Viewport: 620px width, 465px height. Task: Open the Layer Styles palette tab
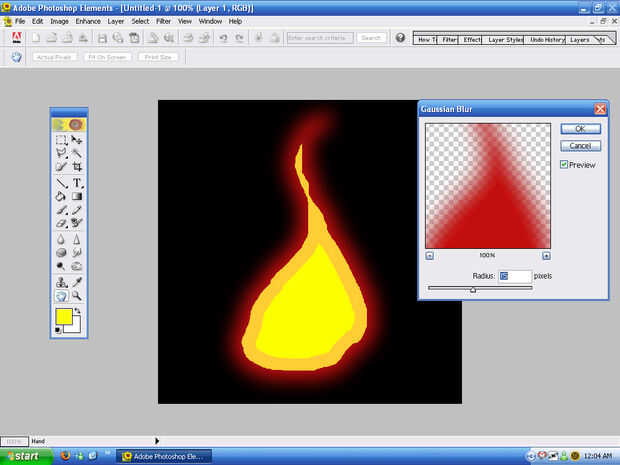click(x=505, y=40)
